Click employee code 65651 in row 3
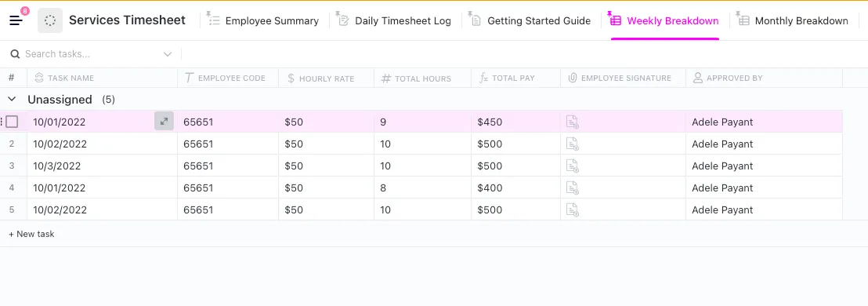The height and width of the screenshot is (306, 868). coord(198,166)
